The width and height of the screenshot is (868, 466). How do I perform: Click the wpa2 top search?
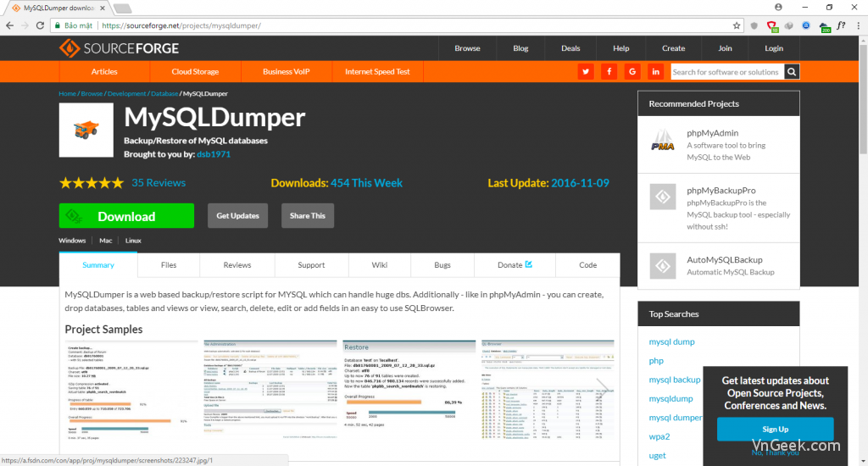point(659,436)
